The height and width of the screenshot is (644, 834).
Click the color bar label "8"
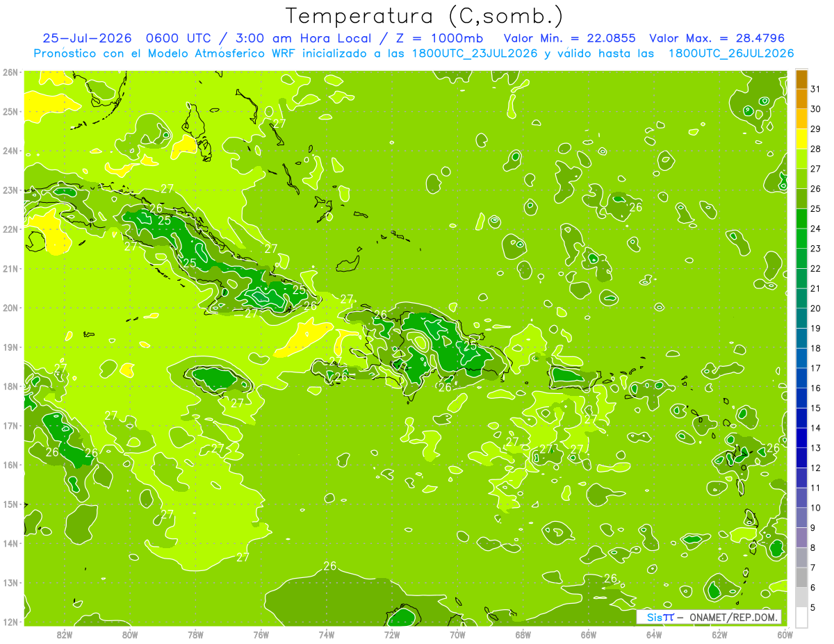point(813,547)
